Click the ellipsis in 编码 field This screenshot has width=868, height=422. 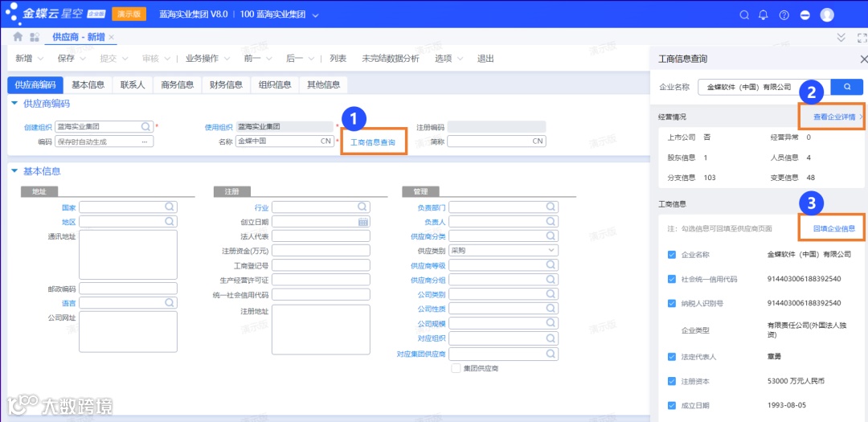tap(145, 141)
